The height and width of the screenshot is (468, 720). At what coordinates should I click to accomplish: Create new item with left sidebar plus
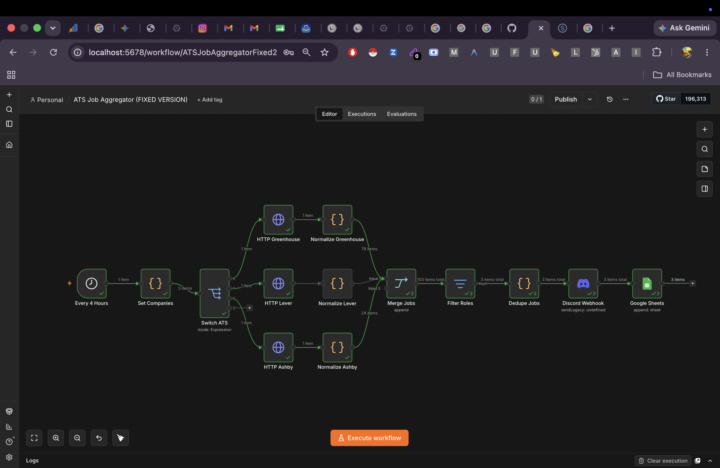coord(9,95)
